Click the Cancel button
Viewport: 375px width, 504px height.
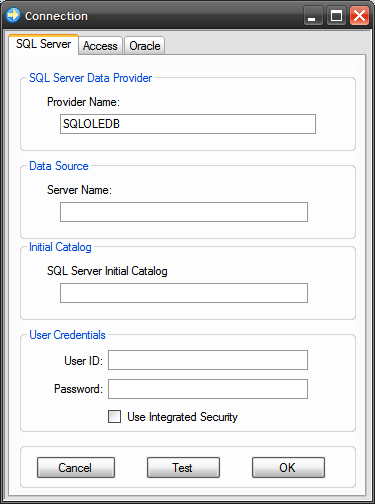76,467
